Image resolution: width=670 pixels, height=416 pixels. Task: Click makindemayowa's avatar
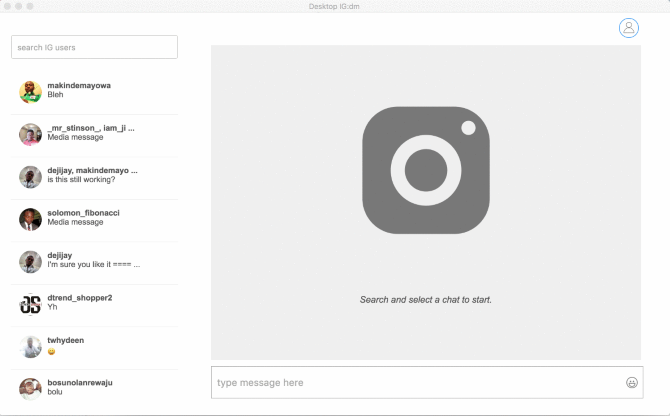click(x=30, y=92)
